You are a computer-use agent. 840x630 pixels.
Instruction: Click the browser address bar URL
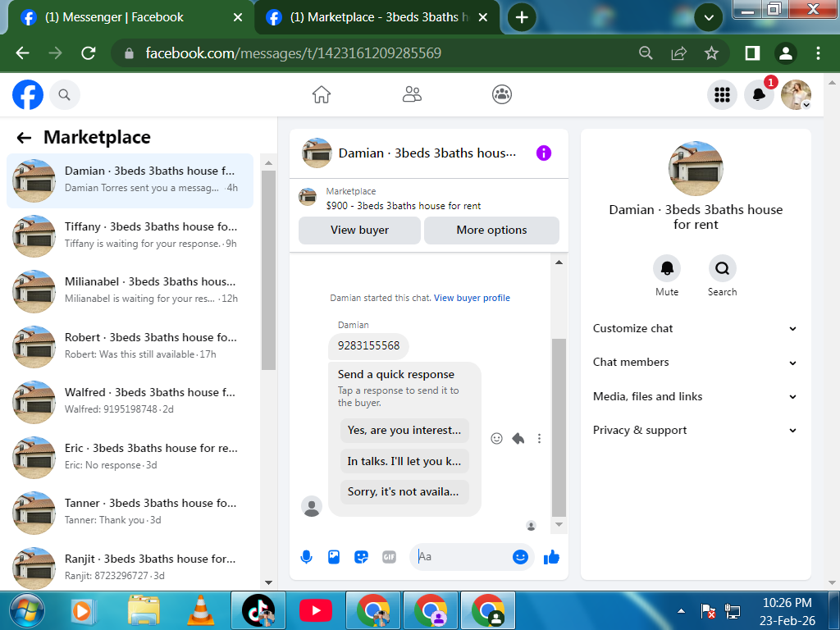[293, 53]
